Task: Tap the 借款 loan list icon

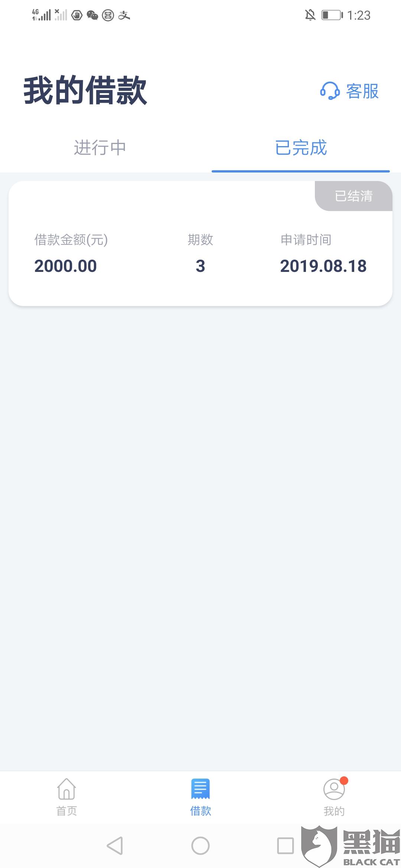Action: pyautogui.click(x=200, y=789)
